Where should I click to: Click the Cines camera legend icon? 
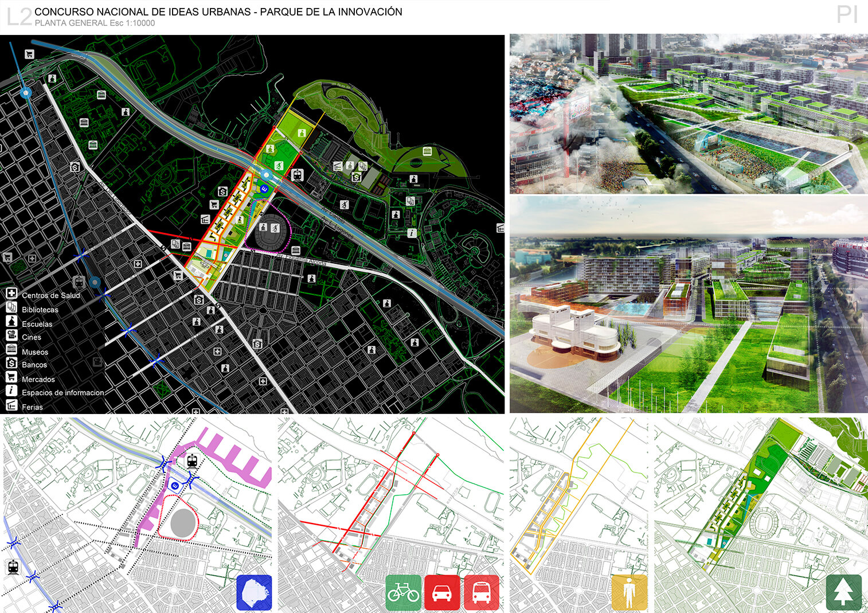coord(11,335)
